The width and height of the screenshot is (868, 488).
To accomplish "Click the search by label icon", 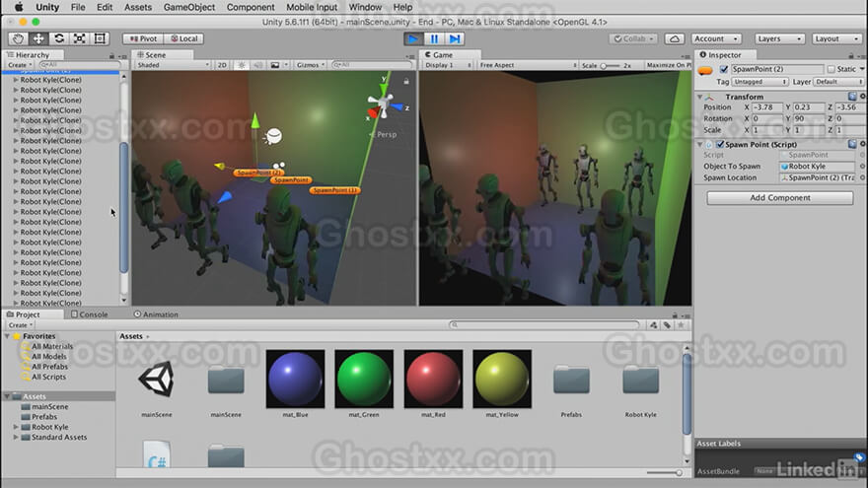I will tap(667, 324).
